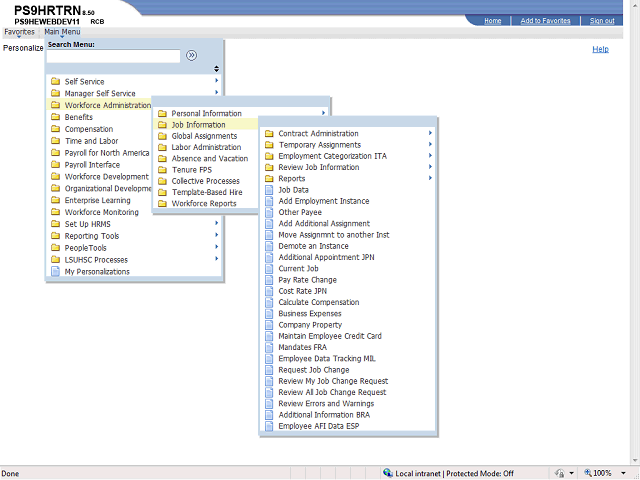Open Maintain Employee Credit Card item
This screenshot has width=640, height=480.
click(330, 336)
